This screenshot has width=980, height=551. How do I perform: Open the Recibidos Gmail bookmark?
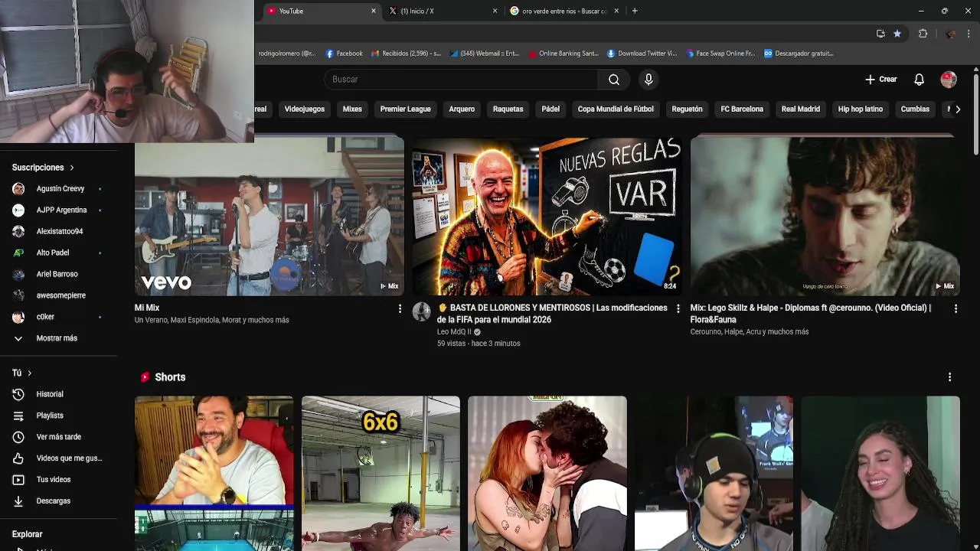[406, 54]
